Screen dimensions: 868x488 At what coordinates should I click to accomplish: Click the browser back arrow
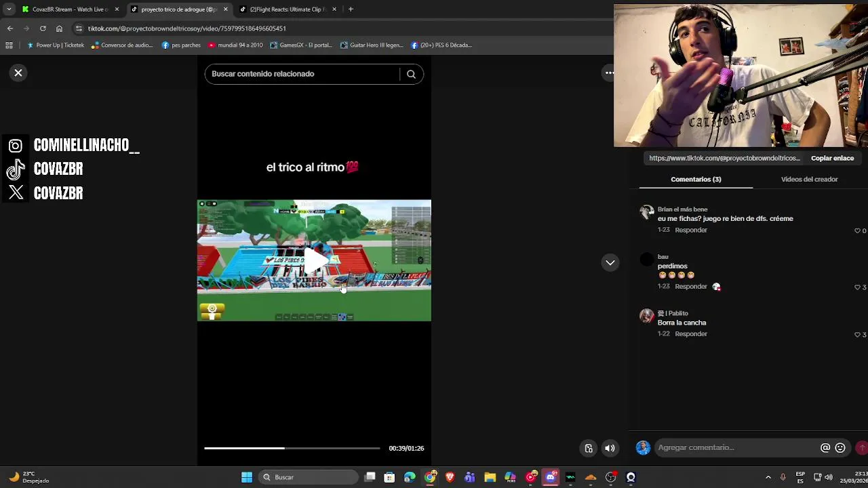9,28
